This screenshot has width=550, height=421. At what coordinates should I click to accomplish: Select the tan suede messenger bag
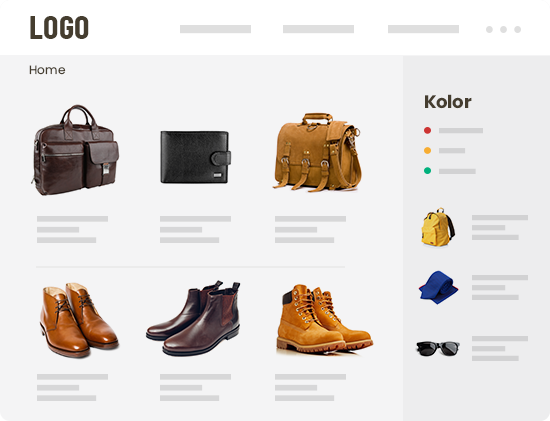pos(317,152)
